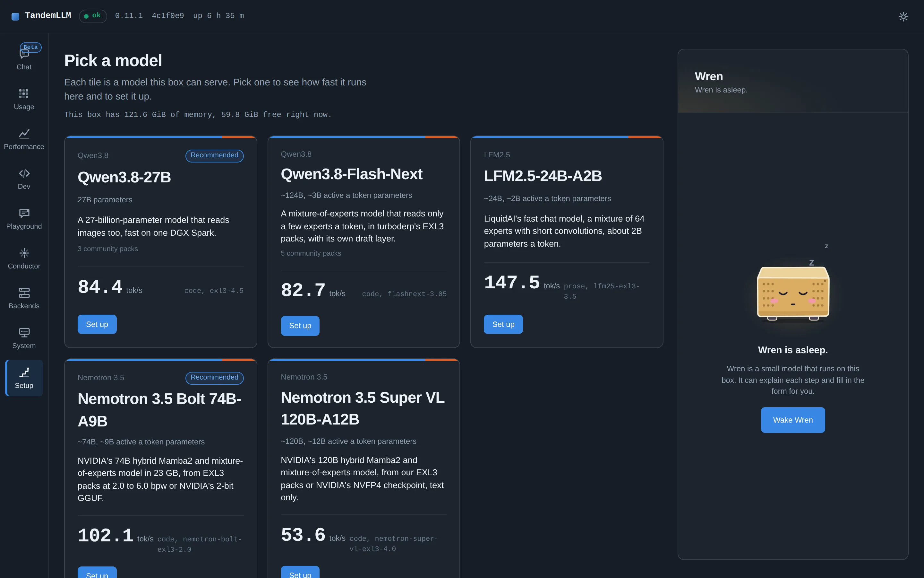Open the Backends server icon
The image size is (924, 578).
coord(24,293)
